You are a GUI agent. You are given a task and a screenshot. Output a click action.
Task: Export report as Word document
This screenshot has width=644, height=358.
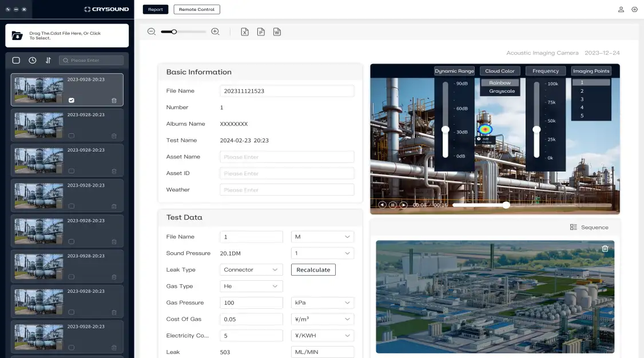[x=277, y=32]
